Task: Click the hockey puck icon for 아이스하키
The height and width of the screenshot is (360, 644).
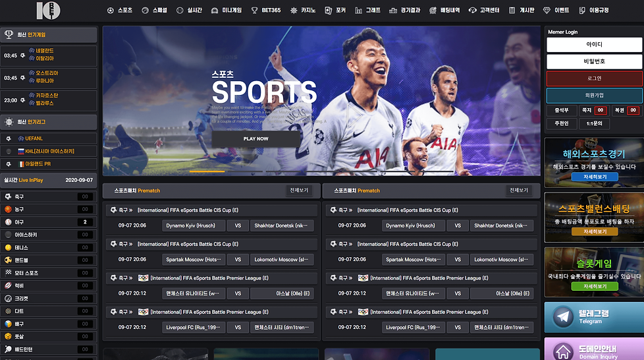Action: (x=8, y=235)
